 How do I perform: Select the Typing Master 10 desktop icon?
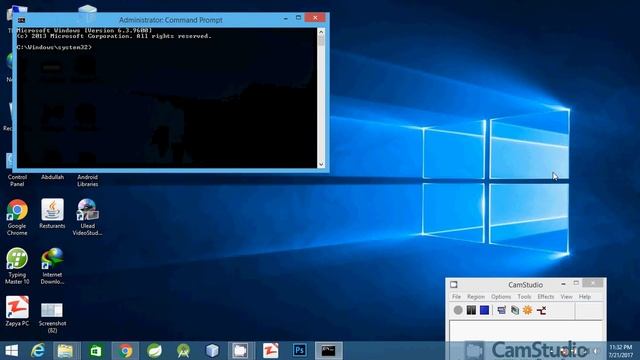point(17,266)
